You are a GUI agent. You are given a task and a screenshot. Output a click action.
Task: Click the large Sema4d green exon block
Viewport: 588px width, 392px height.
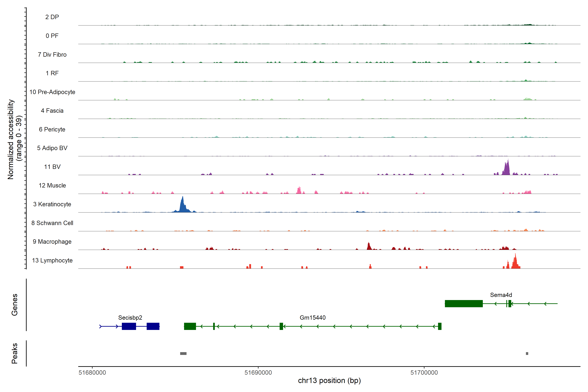pyautogui.click(x=464, y=303)
